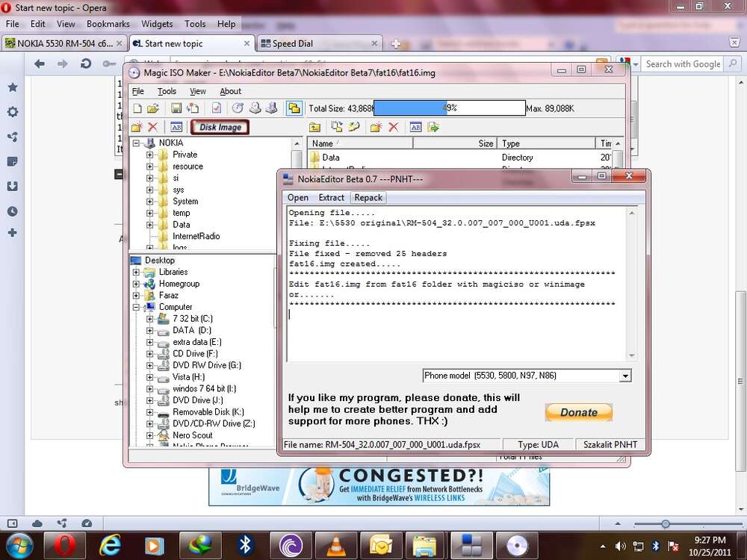Click the Donate button
747x560 pixels.
click(578, 412)
